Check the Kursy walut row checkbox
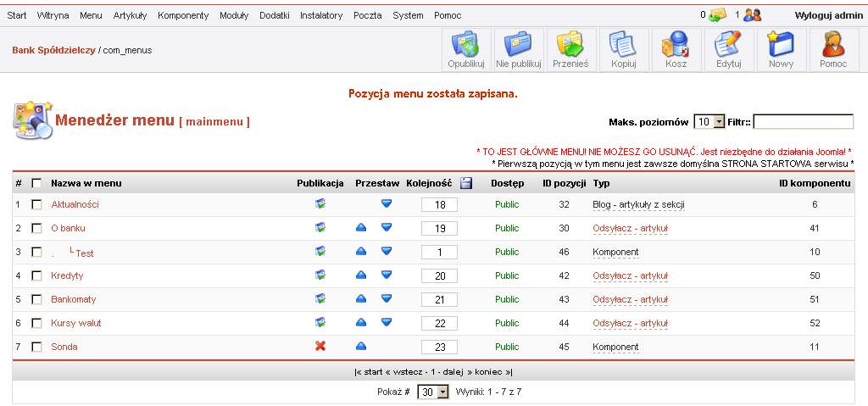This screenshot has height=406, width=868. (36, 324)
